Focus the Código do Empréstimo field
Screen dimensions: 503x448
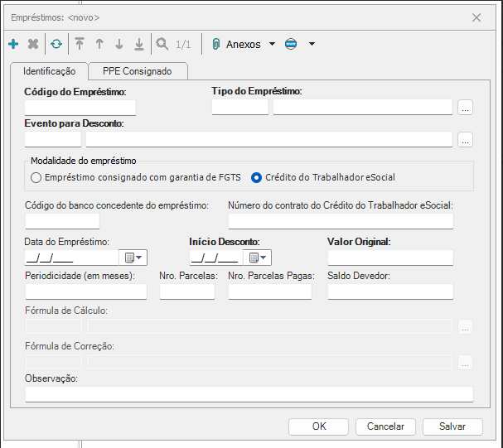pos(80,107)
